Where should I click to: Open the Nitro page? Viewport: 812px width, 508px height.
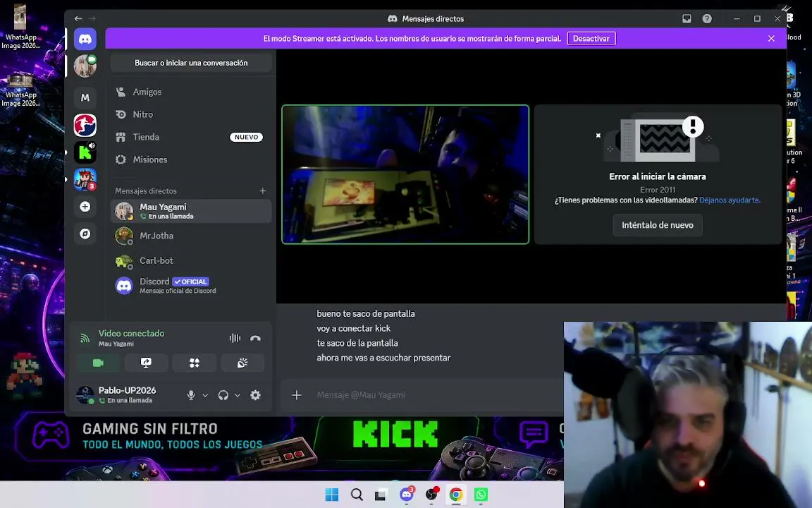point(191,114)
